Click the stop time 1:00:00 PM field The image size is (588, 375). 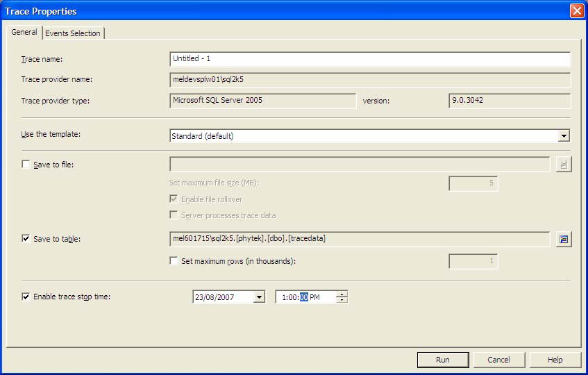(304, 297)
